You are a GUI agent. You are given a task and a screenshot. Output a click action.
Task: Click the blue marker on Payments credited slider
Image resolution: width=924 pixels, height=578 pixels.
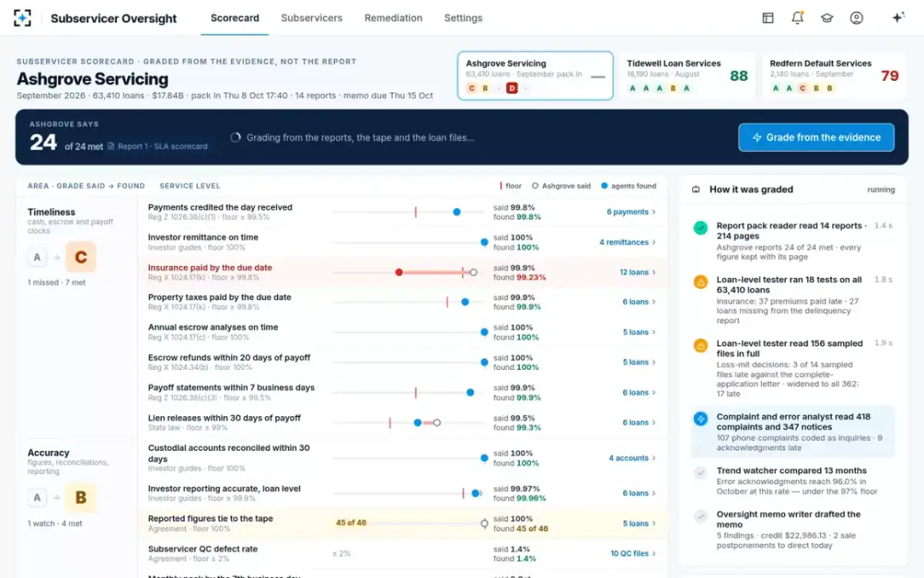457,212
